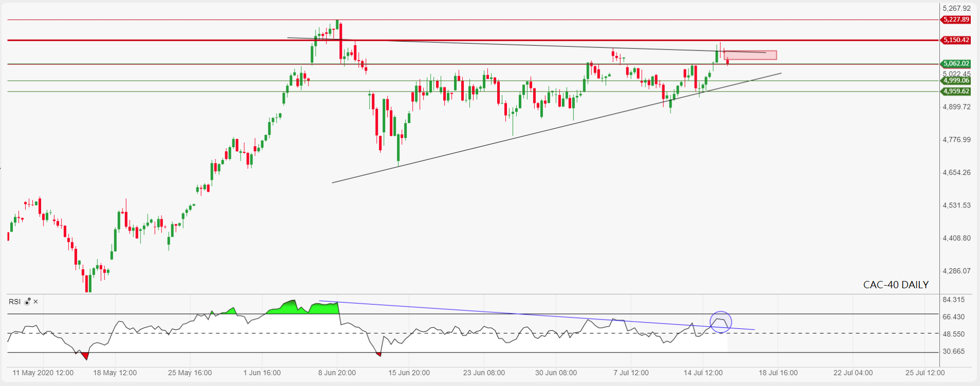Click the 7 Jul 12:00 date label
The image size is (980, 386).
[631, 373]
